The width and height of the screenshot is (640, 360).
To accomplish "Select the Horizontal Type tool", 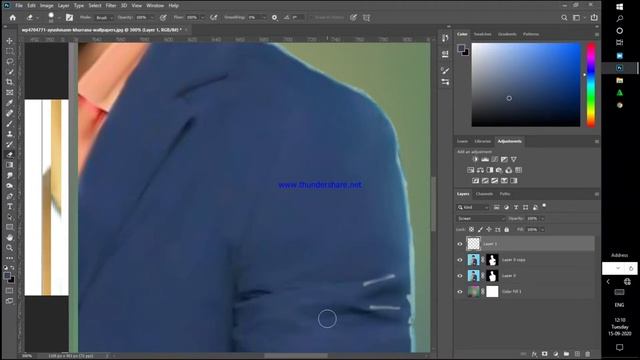I will (9, 207).
